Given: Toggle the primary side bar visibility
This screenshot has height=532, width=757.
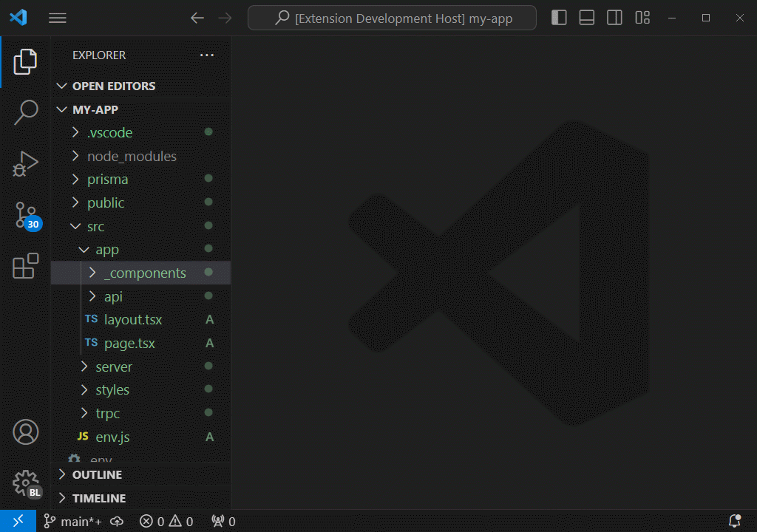Looking at the screenshot, I should pos(559,18).
